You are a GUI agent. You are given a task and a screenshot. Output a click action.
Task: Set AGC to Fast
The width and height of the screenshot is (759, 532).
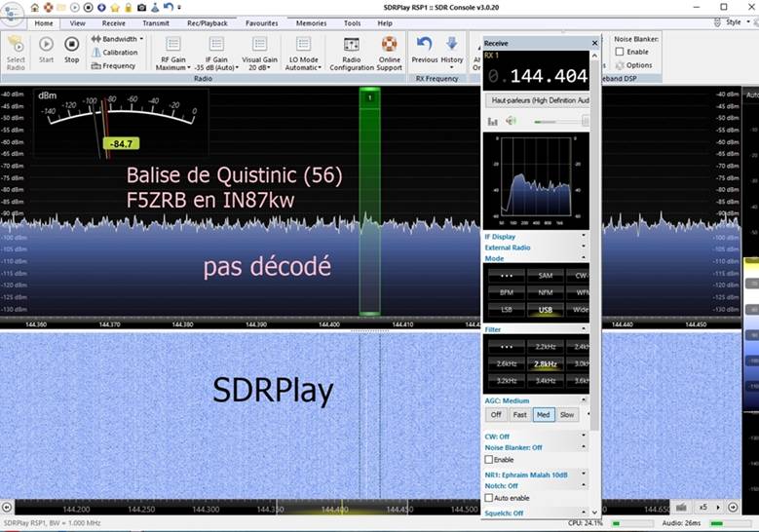point(519,415)
